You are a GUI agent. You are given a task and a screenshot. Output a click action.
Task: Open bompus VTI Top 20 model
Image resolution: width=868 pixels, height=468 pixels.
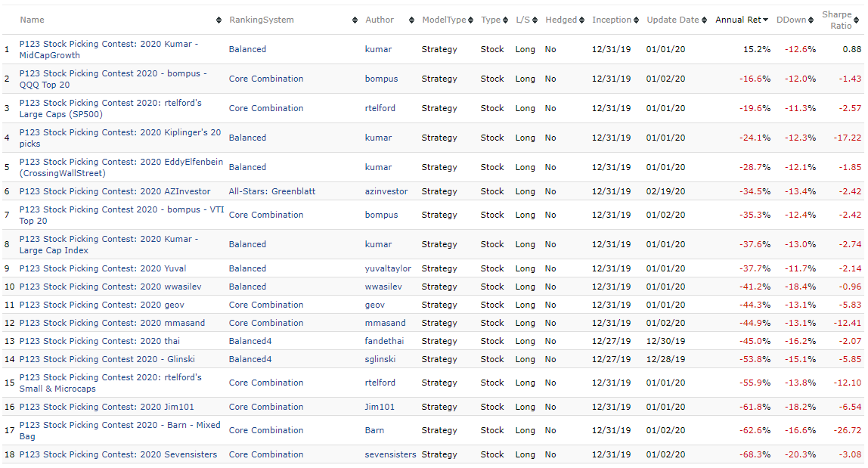coord(122,215)
